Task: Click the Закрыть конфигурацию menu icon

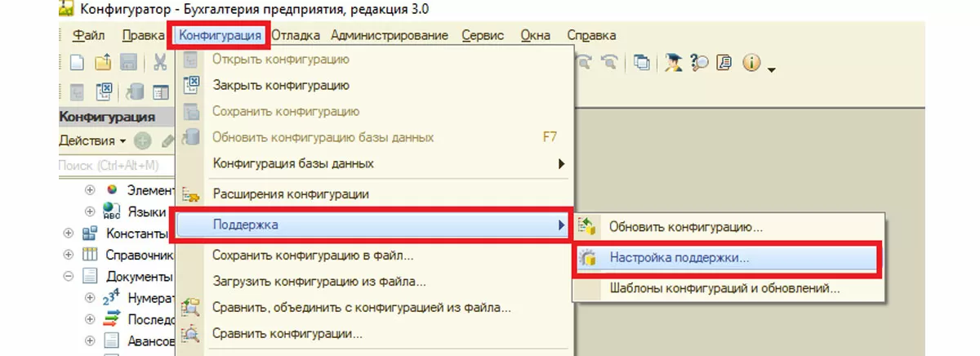Action: (191, 84)
